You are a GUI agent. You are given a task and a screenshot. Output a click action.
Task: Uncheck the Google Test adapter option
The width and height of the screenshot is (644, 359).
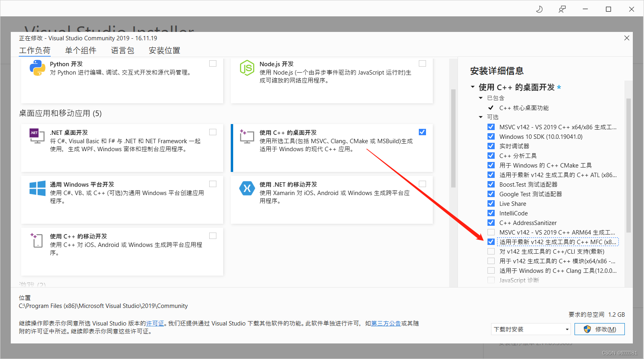(x=491, y=194)
